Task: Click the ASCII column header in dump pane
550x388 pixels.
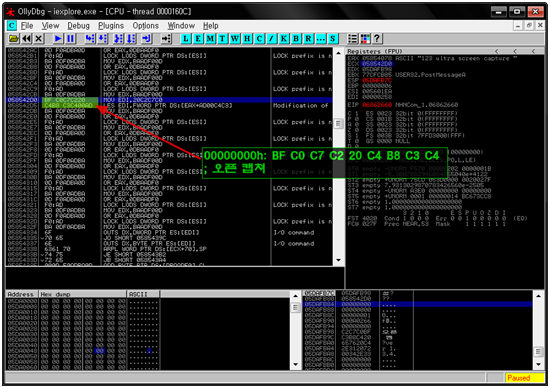Action: tap(143, 294)
